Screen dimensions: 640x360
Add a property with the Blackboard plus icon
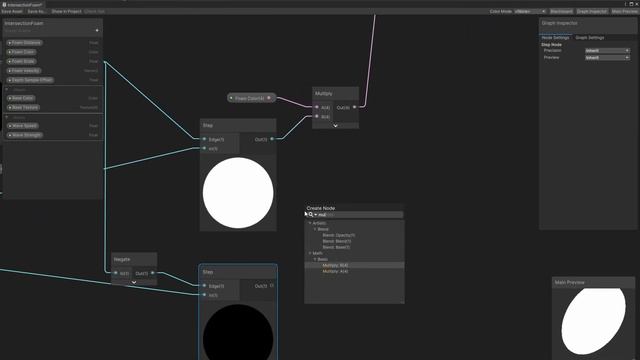(97, 30)
